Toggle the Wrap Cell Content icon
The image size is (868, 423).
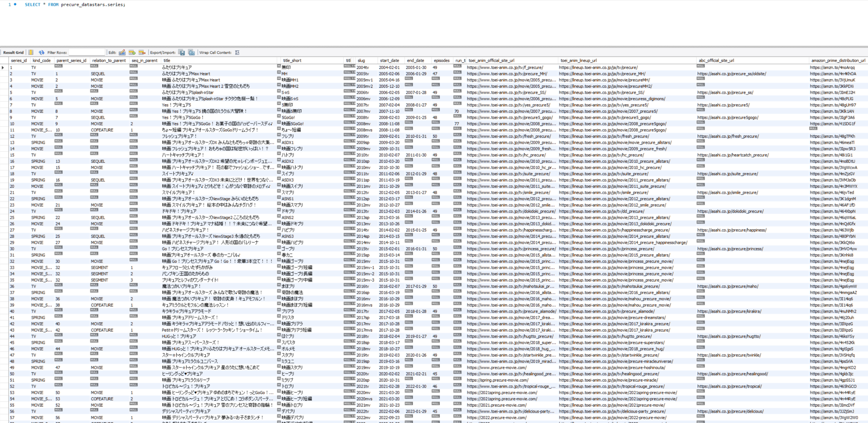click(237, 53)
